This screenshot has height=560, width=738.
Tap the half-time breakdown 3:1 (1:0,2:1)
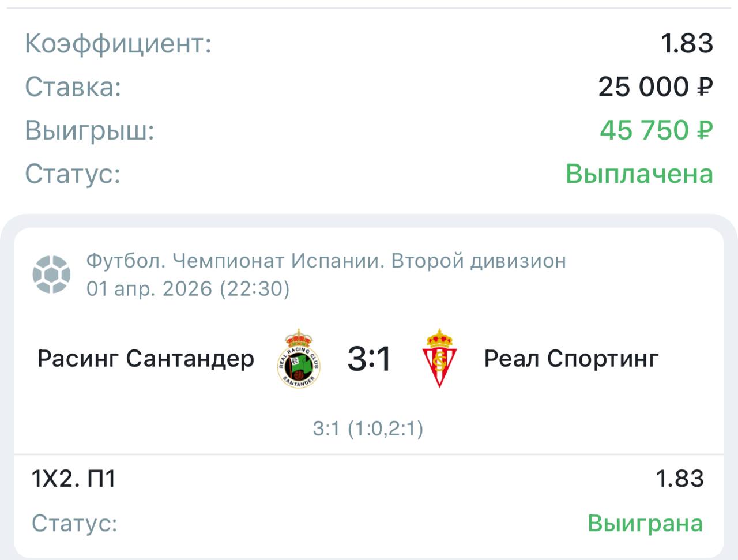(x=368, y=429)
